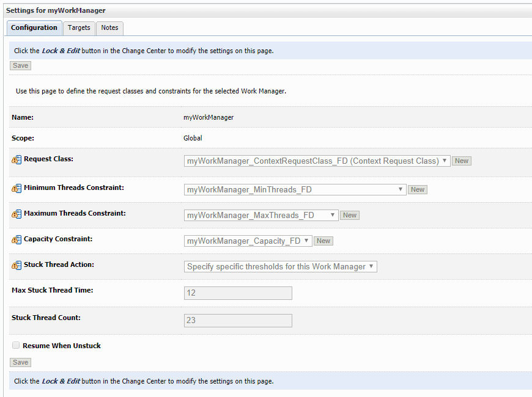The width and height of the screenshot is (532, 397).
Task: Click New next to Minimum Threads Constraint
Action: pos(417,189)
